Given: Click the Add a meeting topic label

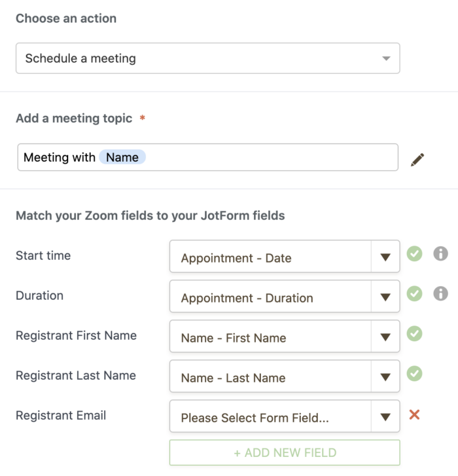Looking at the screenshot, I should [74, 119].
